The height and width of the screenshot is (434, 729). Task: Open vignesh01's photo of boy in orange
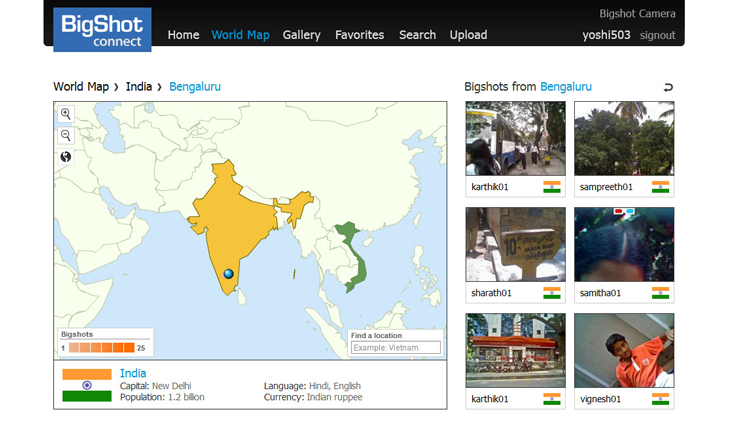point(623,350)
